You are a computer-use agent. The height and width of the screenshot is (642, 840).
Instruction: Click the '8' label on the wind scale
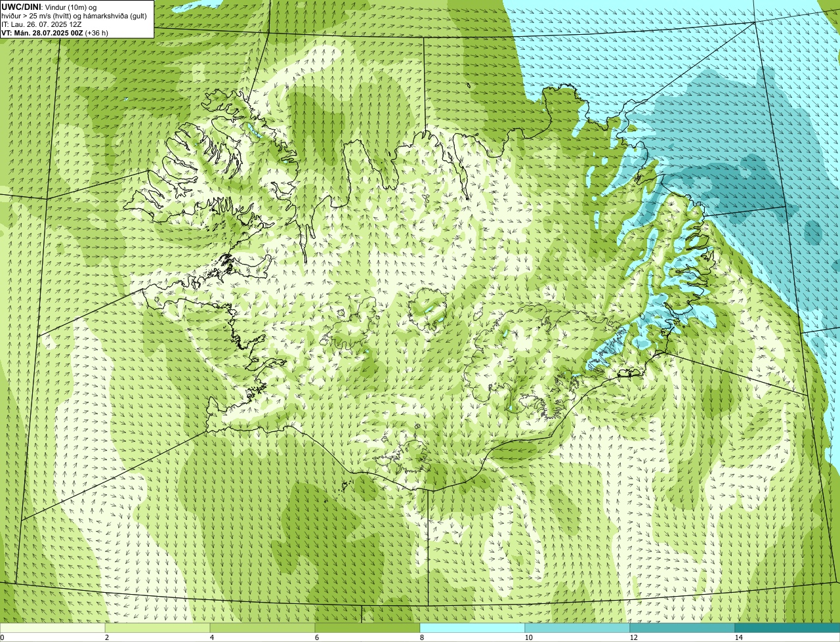coord(421,637)
